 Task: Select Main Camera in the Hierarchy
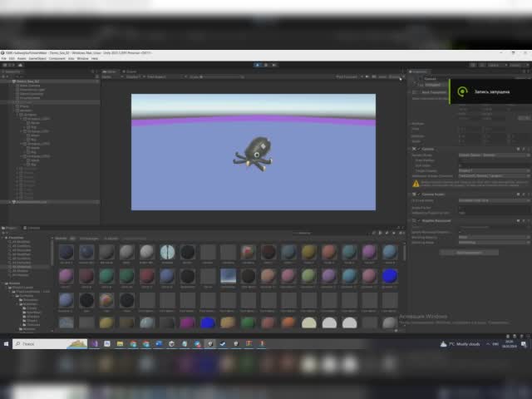click(30, 86)
